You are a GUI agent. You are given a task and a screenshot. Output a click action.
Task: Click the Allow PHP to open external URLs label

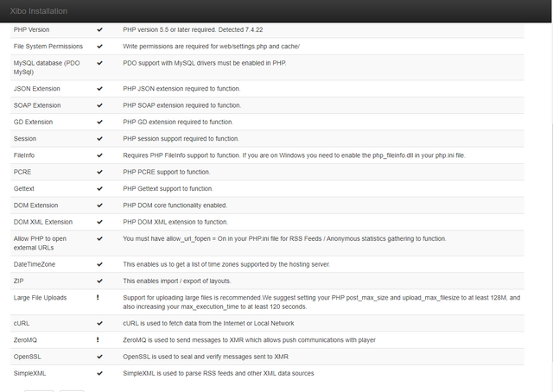click(40, 243)
